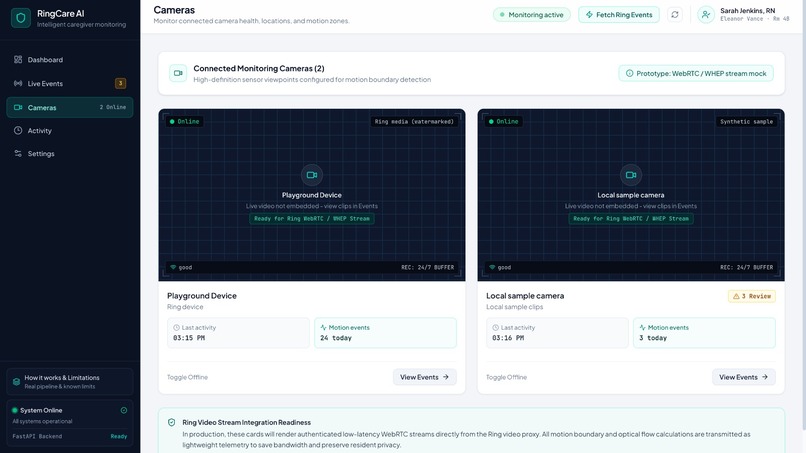Viewport: 806px width, 453px height.
Task: Open How it works & Limitations
Action: click(x=69, y=382)
